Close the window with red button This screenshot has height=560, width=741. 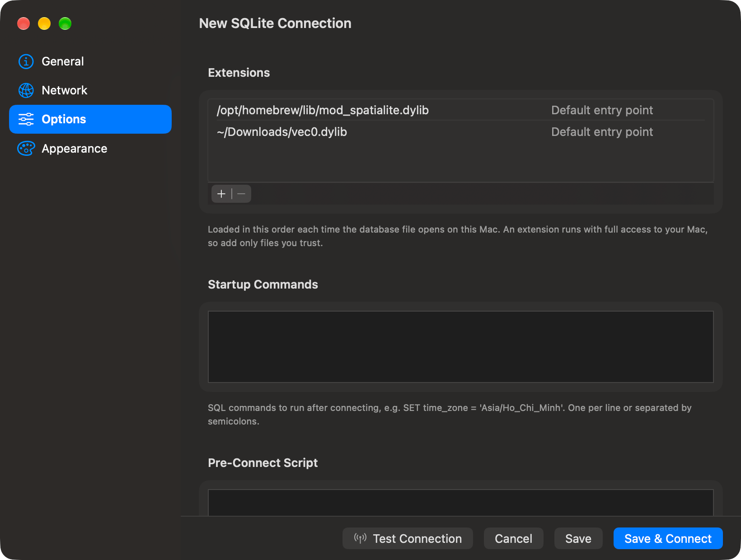point(23,23)
